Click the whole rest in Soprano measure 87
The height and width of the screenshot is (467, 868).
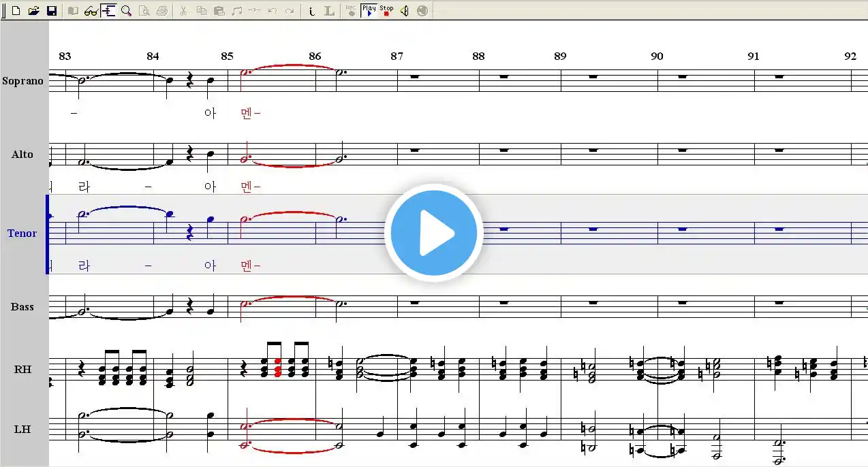pos(414,77)
